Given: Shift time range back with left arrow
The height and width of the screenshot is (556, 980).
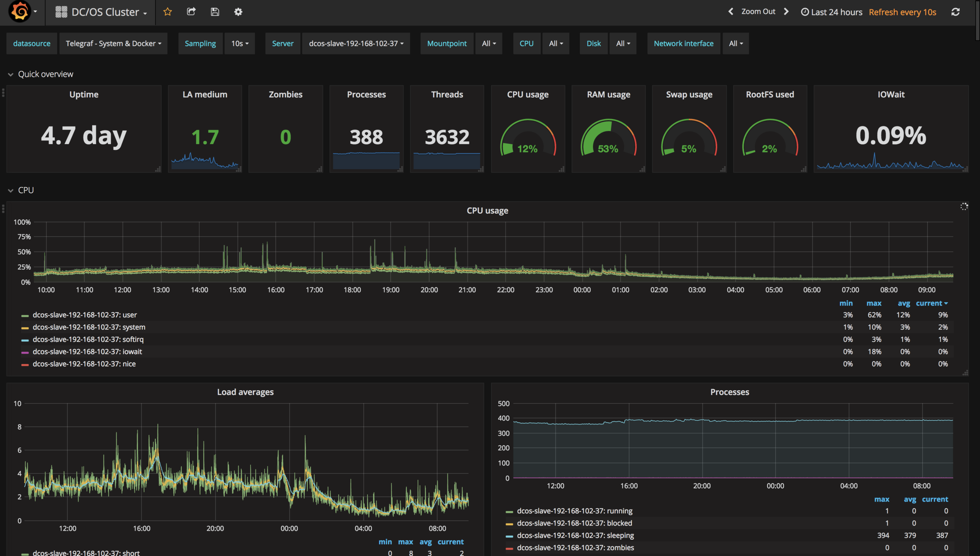Looking at the screenshot, I should click(730, 12).
